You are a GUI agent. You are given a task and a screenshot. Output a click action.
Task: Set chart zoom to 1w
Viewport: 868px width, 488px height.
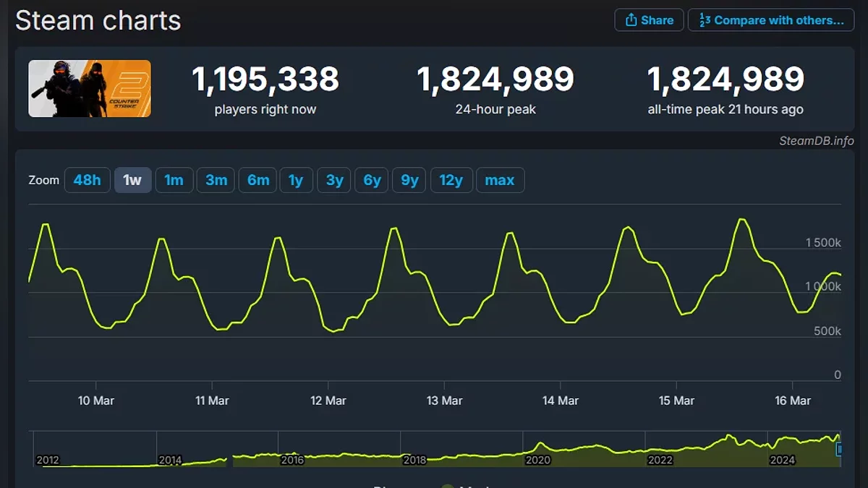pos(132,180)
